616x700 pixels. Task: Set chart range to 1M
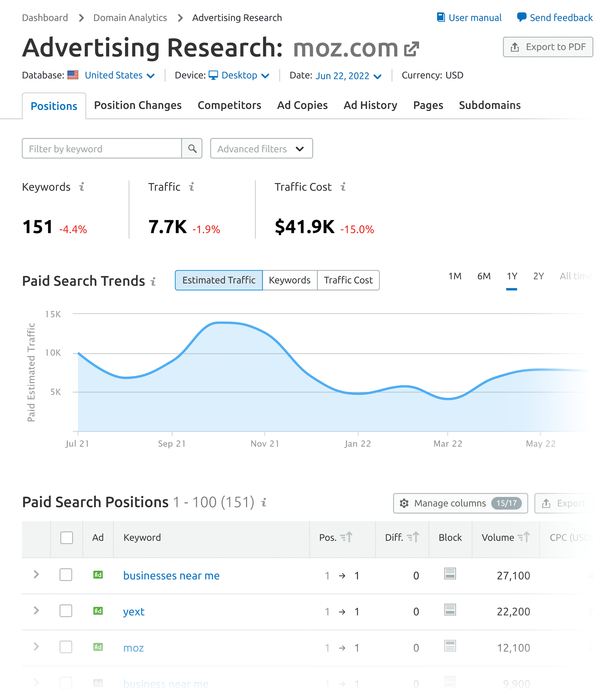(455, 276)
